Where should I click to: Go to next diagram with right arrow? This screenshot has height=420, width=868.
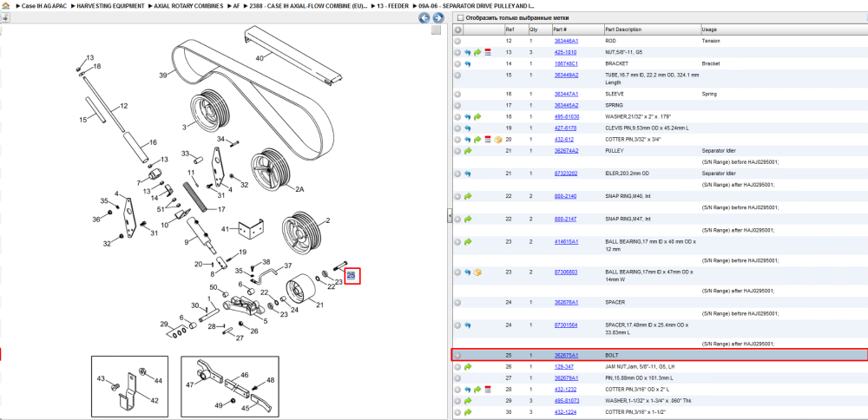tap(437, 18)
